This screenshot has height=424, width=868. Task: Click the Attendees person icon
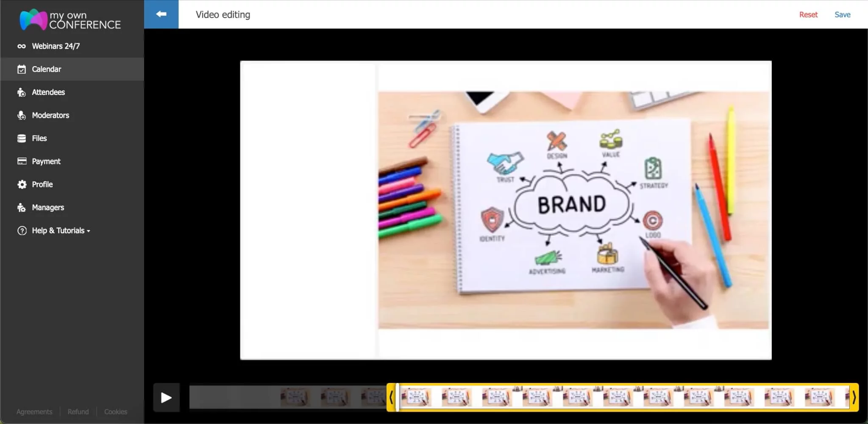21,92
